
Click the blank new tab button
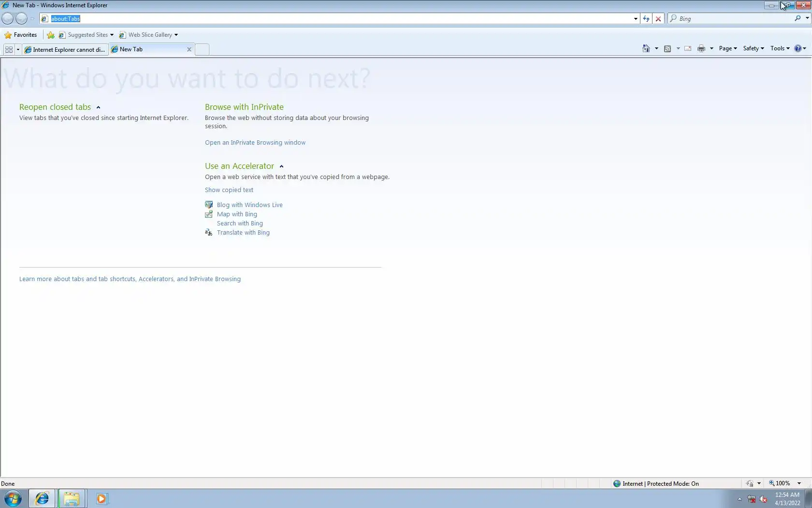tap(202, 49)
